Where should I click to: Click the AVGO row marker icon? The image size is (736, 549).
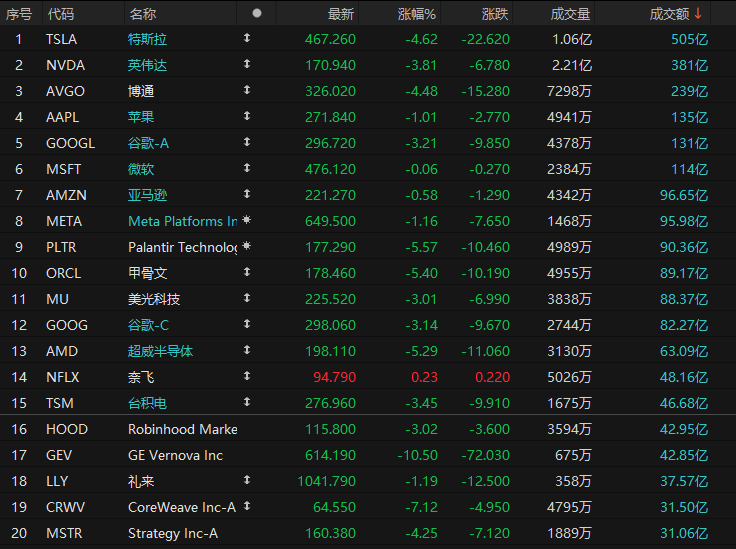[247, 90]
